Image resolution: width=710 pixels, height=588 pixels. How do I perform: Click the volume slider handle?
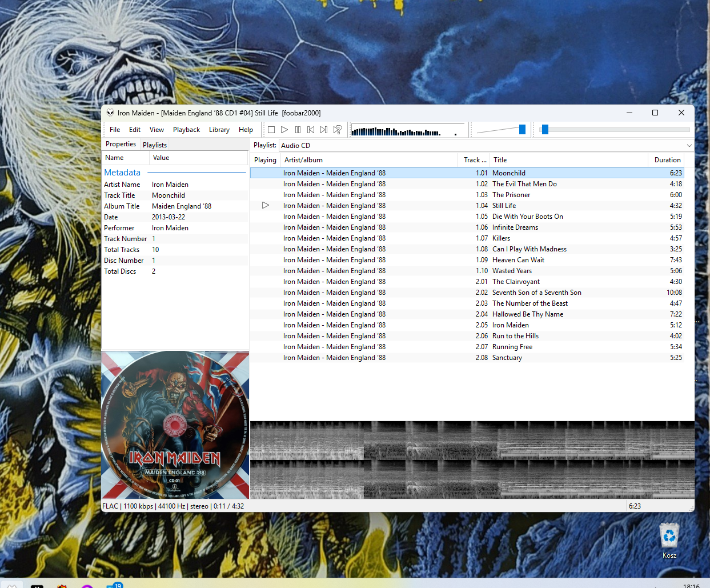(x=522, y=130)
